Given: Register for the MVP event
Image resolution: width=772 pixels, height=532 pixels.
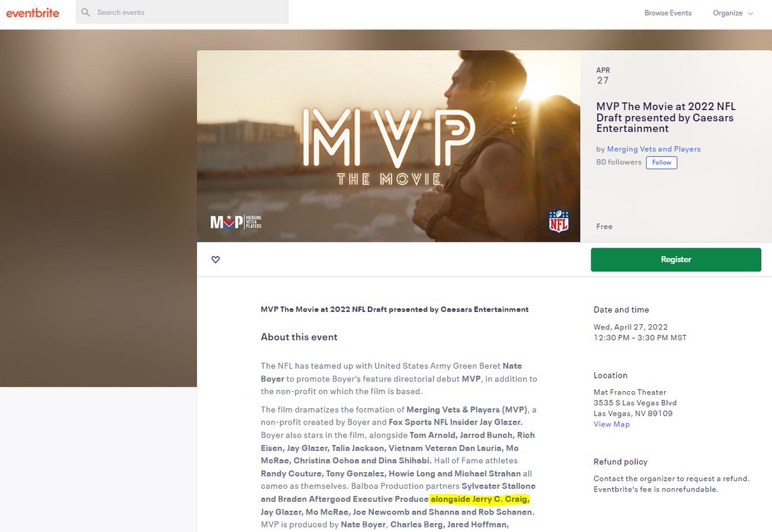Looking at the screenshot, I should click(x=676, y=259).
